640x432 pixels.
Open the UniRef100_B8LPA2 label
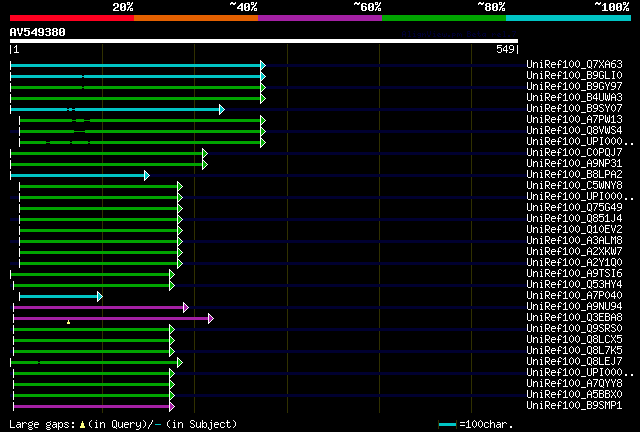tap(574, 175)
